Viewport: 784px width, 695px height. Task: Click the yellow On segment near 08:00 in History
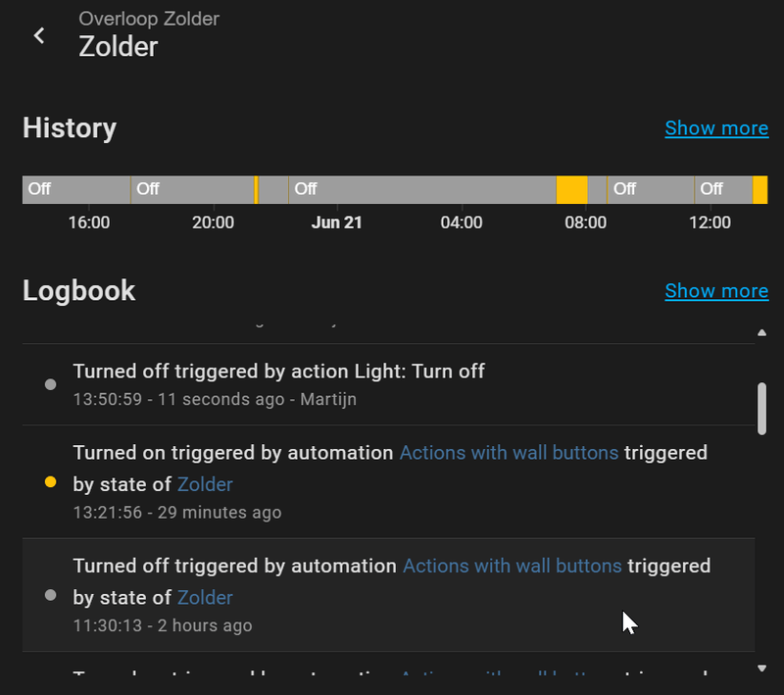[x=570, y=188]
